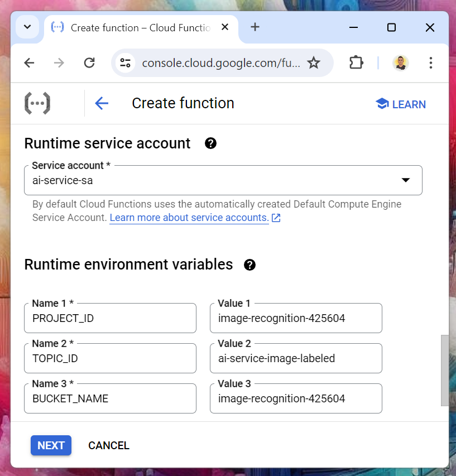This screenshot has width=456, height=476.
Task: Reload the page
Action: click(89, 63)
